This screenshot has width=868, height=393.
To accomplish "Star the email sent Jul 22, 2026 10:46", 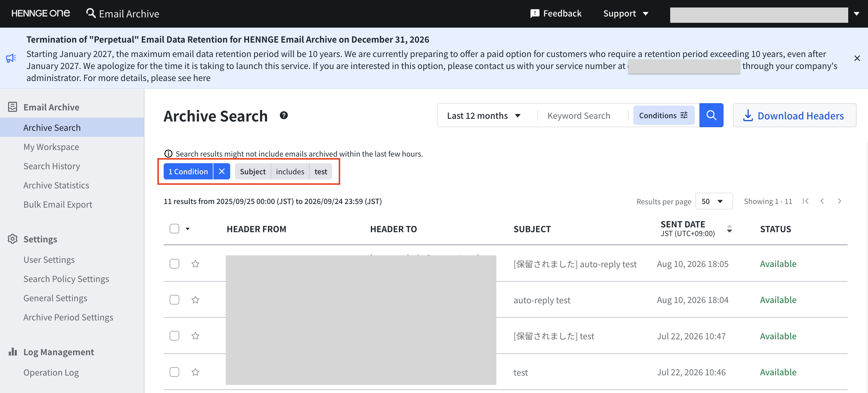I will coord(195,372).
